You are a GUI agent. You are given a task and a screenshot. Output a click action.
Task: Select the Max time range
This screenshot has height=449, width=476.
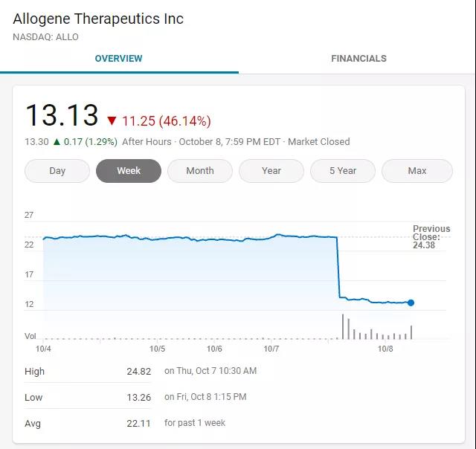(x=417, y=171)
